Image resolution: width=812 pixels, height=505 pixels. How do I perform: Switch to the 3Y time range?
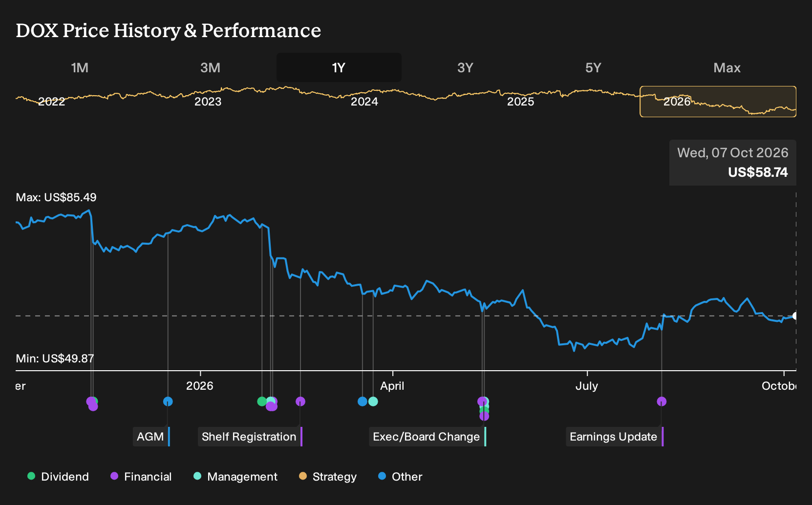[465, 67]
